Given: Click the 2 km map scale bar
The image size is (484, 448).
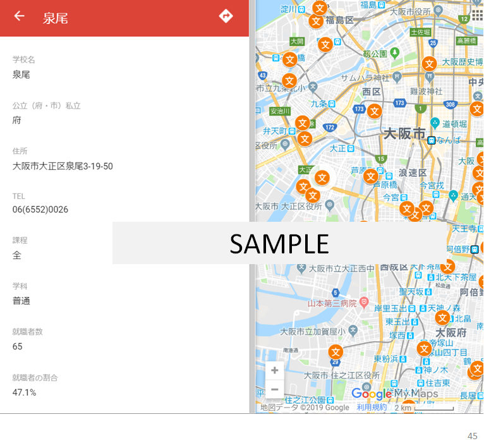Looking at the screenshot, I should (x=423, y=408).
